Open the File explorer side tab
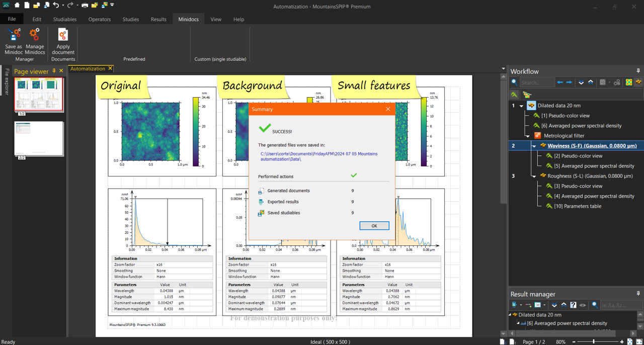This screenshot has width=644, height=345. (x=7, y=81)
